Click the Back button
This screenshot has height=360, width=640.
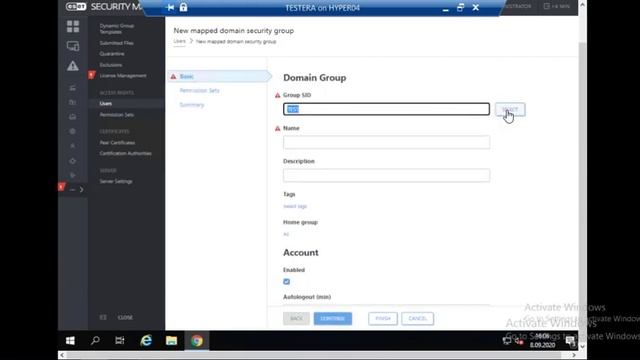296,318
